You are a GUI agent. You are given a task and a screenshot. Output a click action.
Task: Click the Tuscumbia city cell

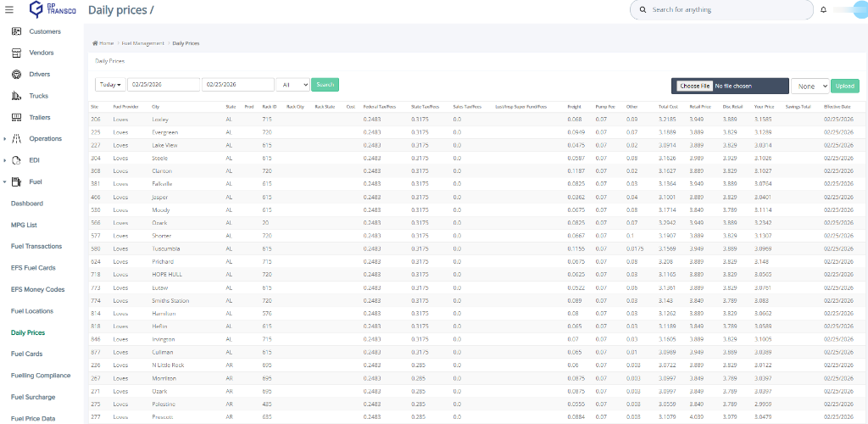(x=165, y=248)
